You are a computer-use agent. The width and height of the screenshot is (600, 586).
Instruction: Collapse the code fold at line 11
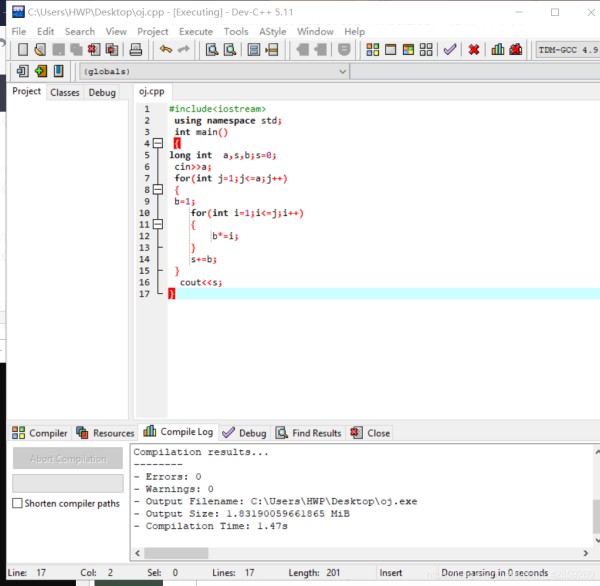click(158, 224)
